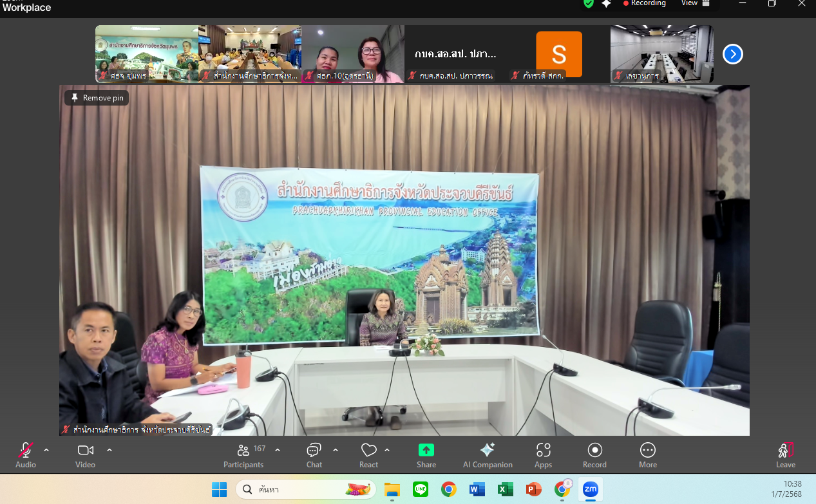Image resolution: width=816 pixels, height=504 pixels.
Task: Open LINE app from the taskbar
Action: point(421,490)
